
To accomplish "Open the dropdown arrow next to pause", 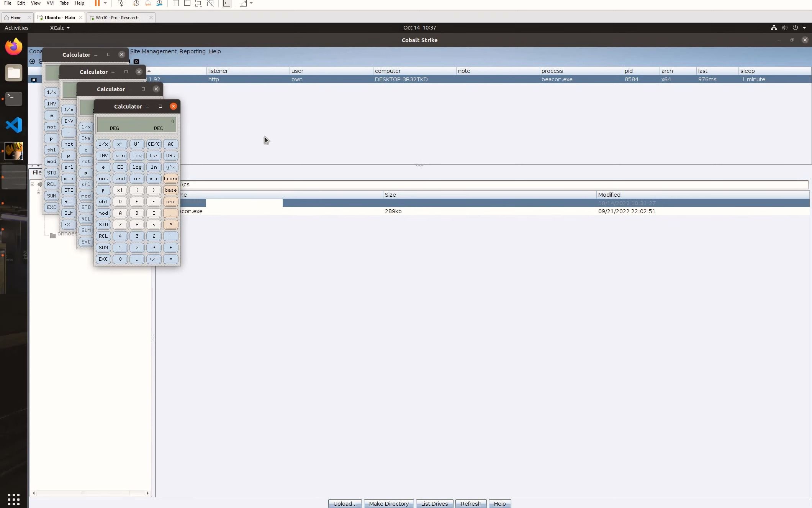I will coord(105,3).
